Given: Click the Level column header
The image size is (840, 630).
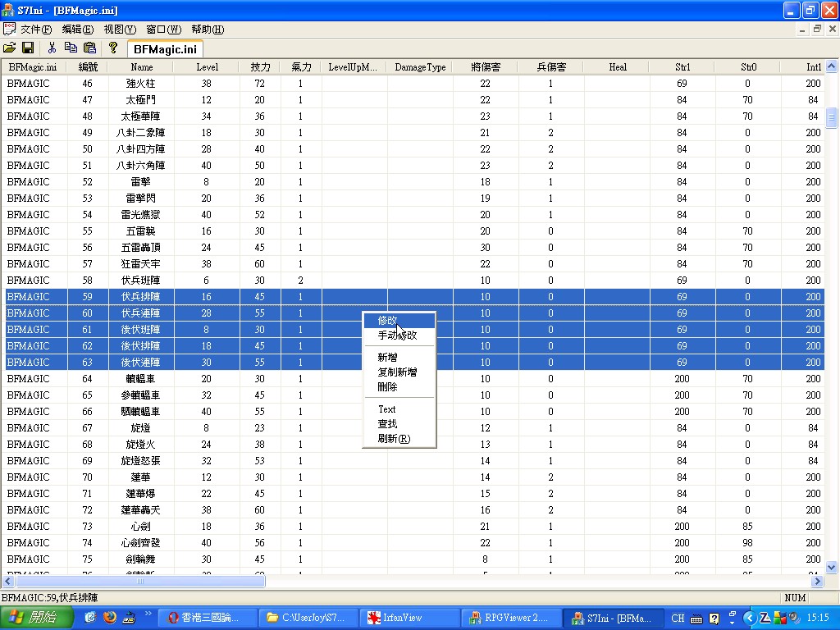Looking at the screenshot, I should click(207, 67).
